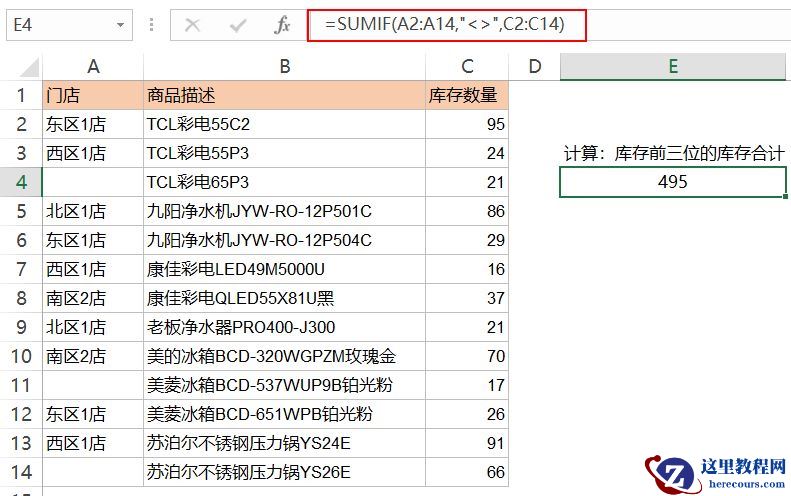
Task: Select result cell showing 495
Action: click(673, 182)
